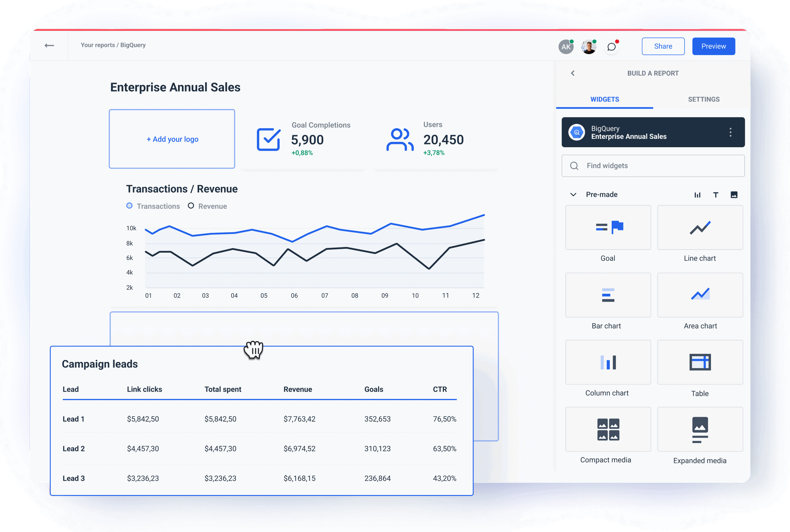Click the Share button
This screenshot has height=532, width=790.
(663, 46)
